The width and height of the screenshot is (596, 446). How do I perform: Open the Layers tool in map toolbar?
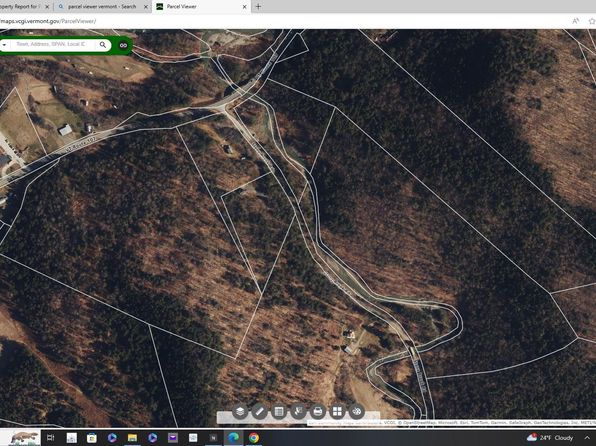[x=240, y=411]
